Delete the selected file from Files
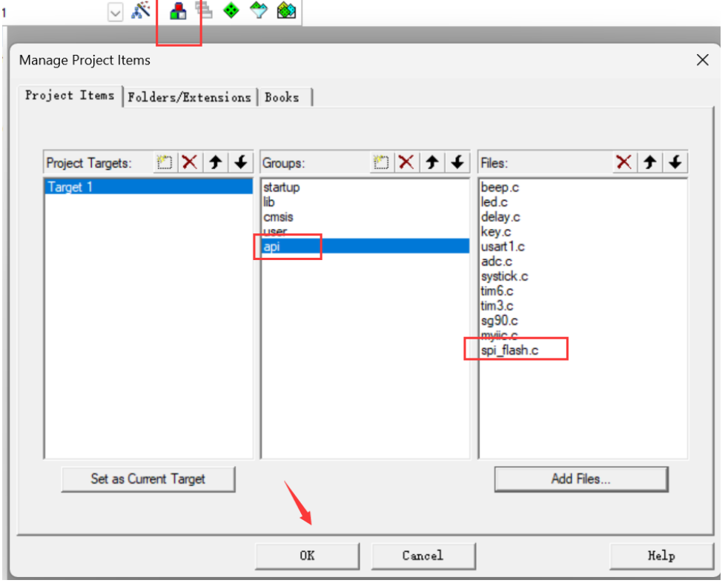This screenshot has height=583, width=728. click(x=623, y=163)
